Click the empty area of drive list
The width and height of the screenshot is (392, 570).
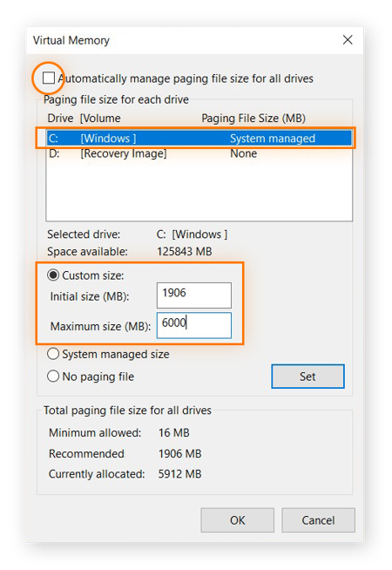pos(199,191)
